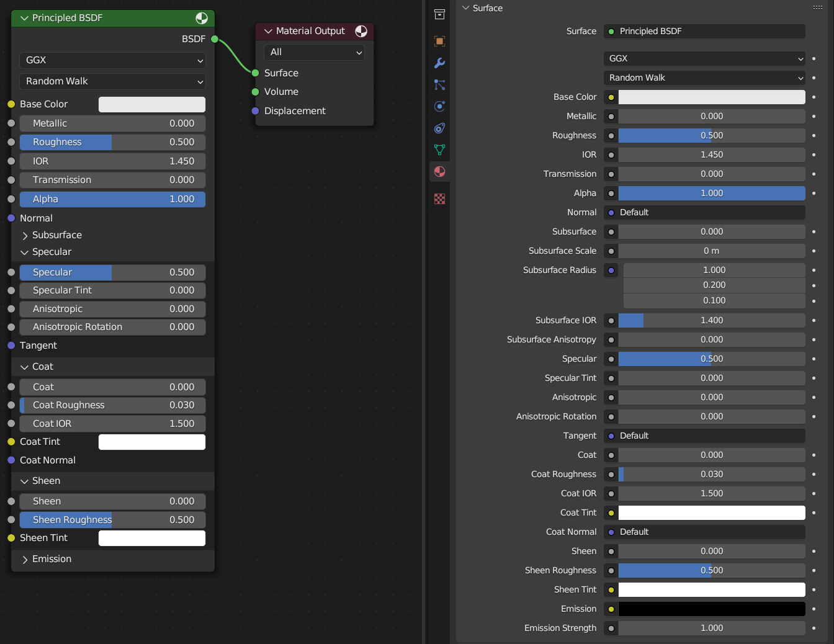Toggle animation dot for Alpha property
This screenshot has height=644, width=834.
pos(814,193)
